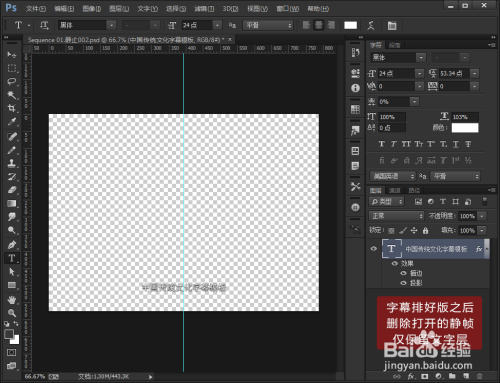Select the Eyedropper tool
The image size is (500, 383).
coord(12,122)
